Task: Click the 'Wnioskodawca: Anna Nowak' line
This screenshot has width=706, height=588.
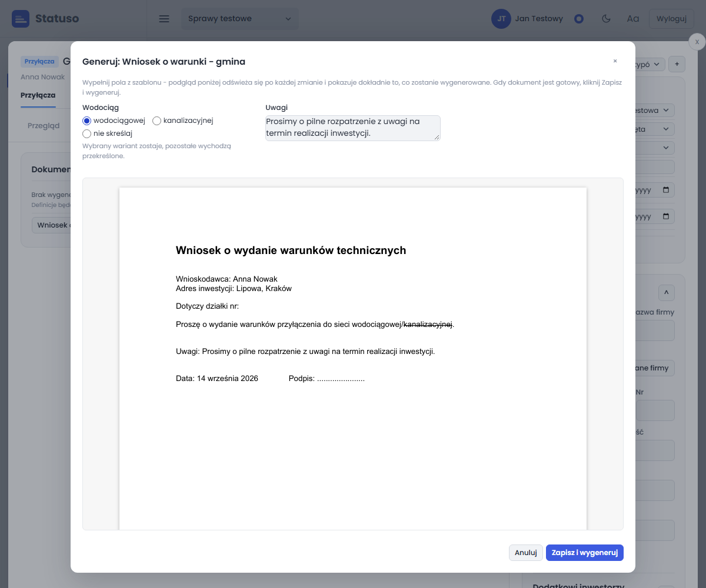Action: 227,279
